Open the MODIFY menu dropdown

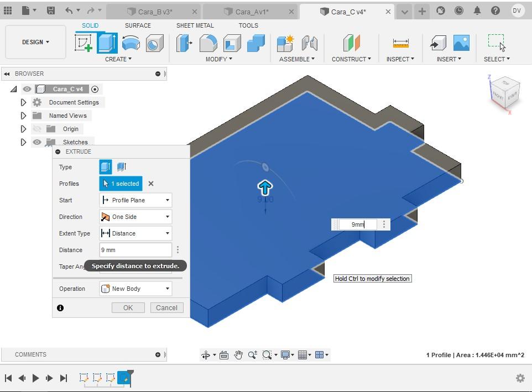(x=219, y=59)
